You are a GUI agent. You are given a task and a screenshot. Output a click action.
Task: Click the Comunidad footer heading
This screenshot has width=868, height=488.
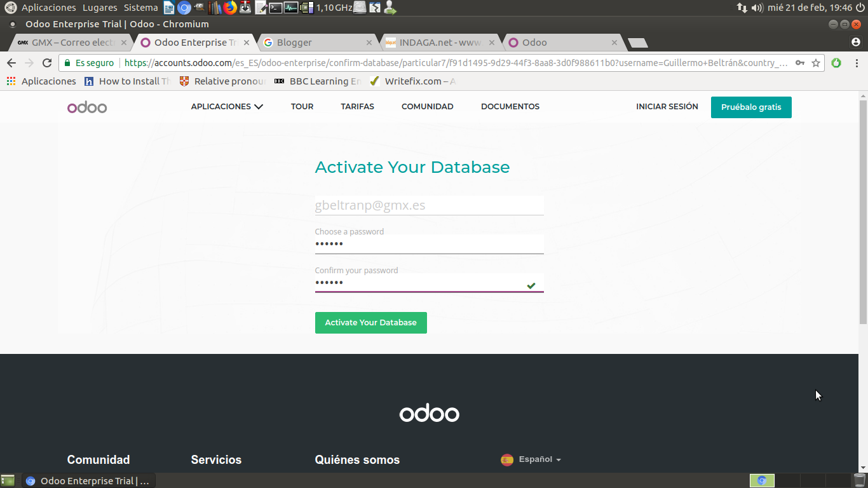pyautogui.click(x=98, y=460)
